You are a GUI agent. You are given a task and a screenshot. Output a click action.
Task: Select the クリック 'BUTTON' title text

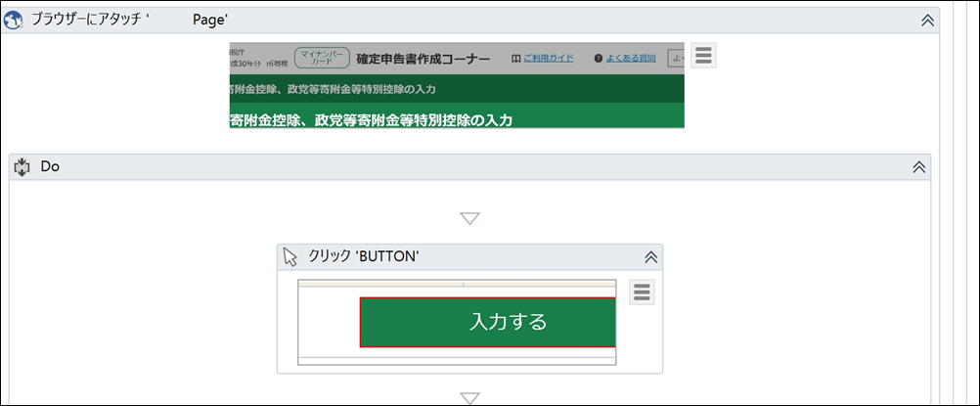point(363,256)
